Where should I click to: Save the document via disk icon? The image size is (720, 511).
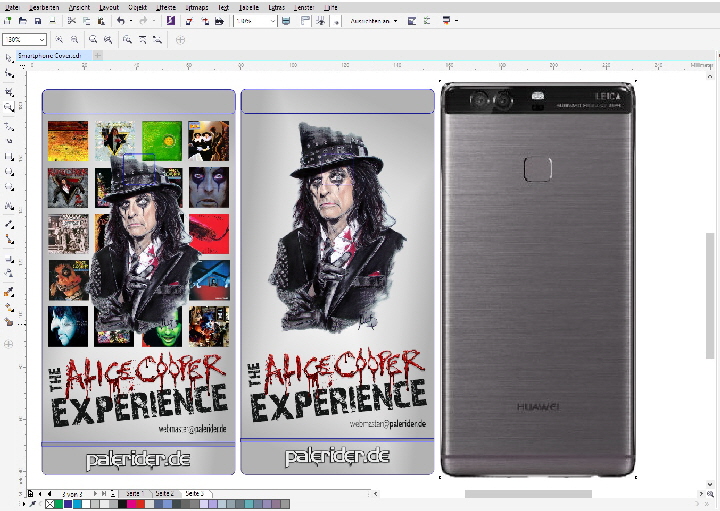(38, 21)
